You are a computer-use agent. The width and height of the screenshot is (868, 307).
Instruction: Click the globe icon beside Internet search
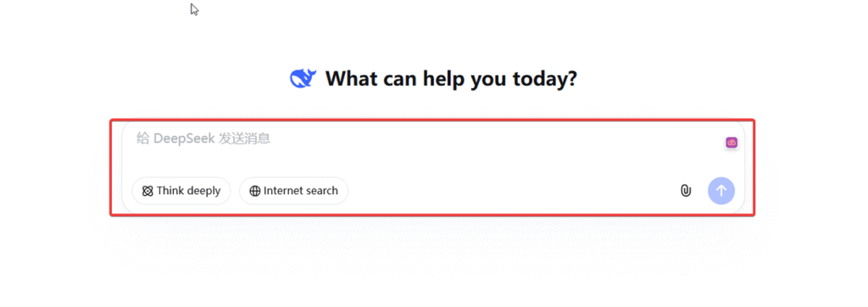[x=254, y=191]
